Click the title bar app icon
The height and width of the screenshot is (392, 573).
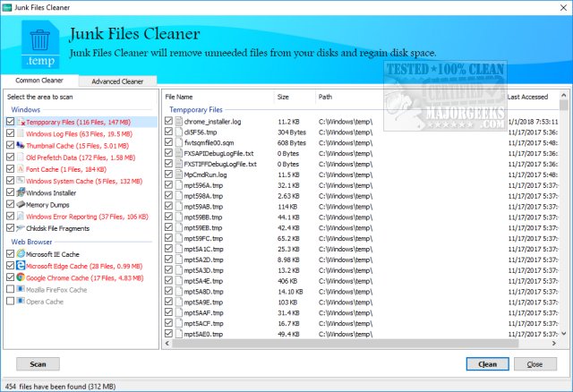pos(6,7)
